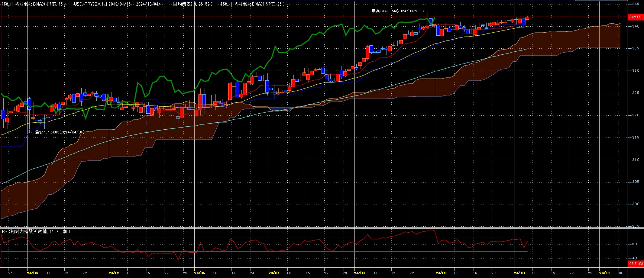The height and width of the screenshot is (278, 644).
Task: Click the Ichimoku (9, 26, 52) indicator label
Action: [x=191, y=4]
